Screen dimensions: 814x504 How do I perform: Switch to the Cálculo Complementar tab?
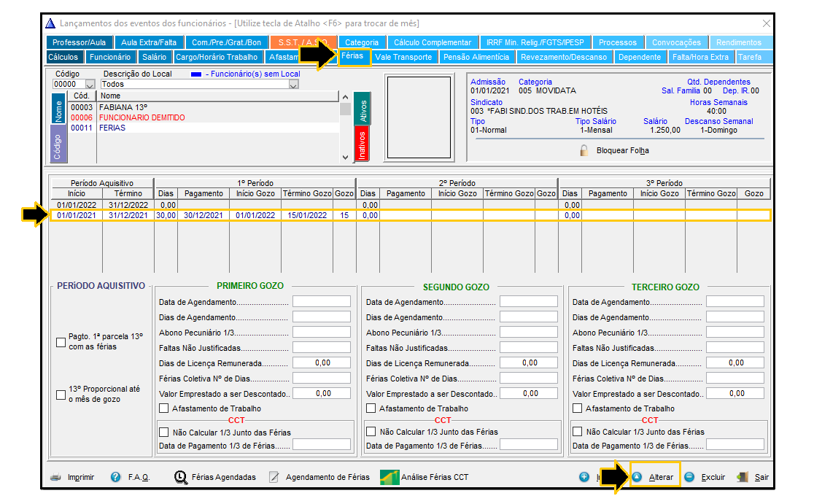(433, 42)
